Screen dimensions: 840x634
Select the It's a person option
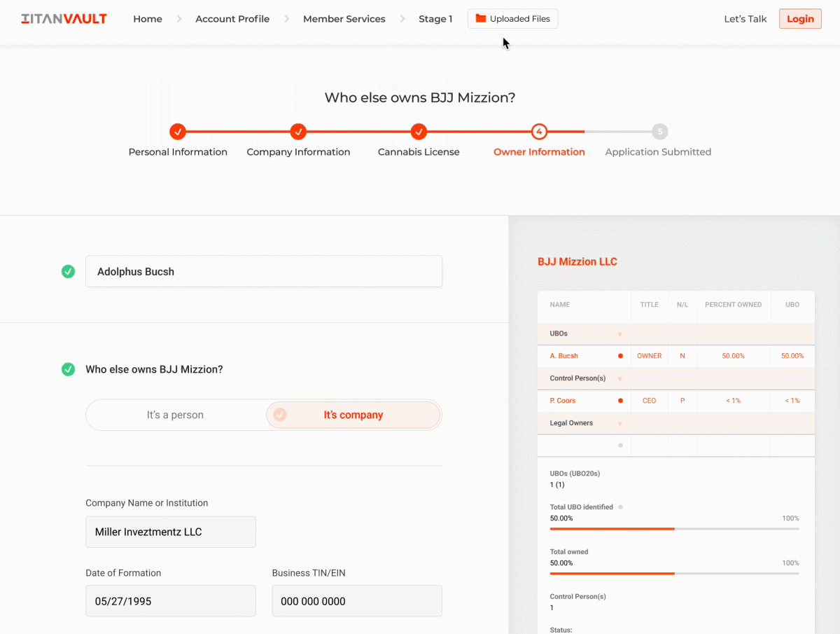(x=176, y=415)
